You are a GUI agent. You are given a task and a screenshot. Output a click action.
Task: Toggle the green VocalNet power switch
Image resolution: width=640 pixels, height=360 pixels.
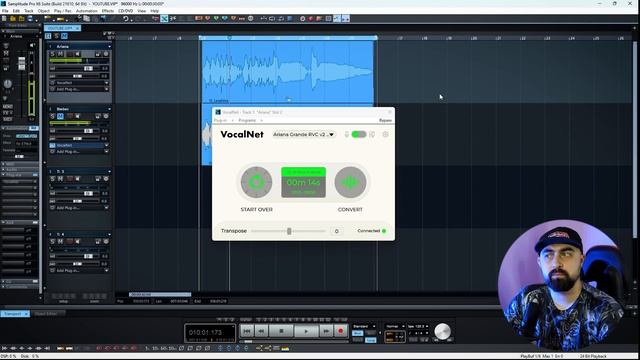(359, 134)
